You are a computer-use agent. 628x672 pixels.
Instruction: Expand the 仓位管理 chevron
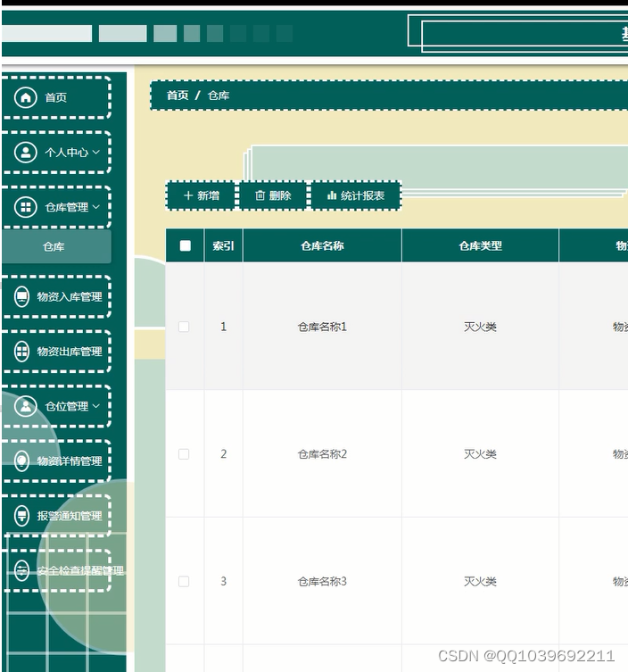point(96,406)
